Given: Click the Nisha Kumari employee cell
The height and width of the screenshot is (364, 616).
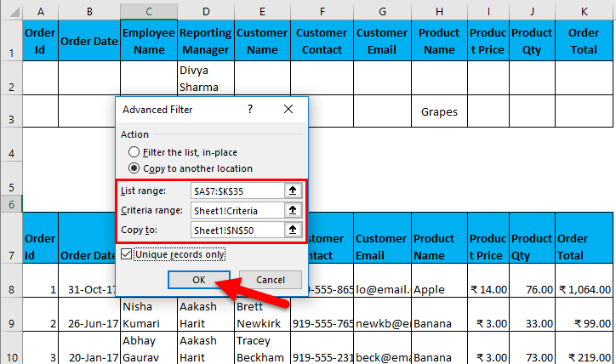Looking at the screenshot, I should click(149, 314).
